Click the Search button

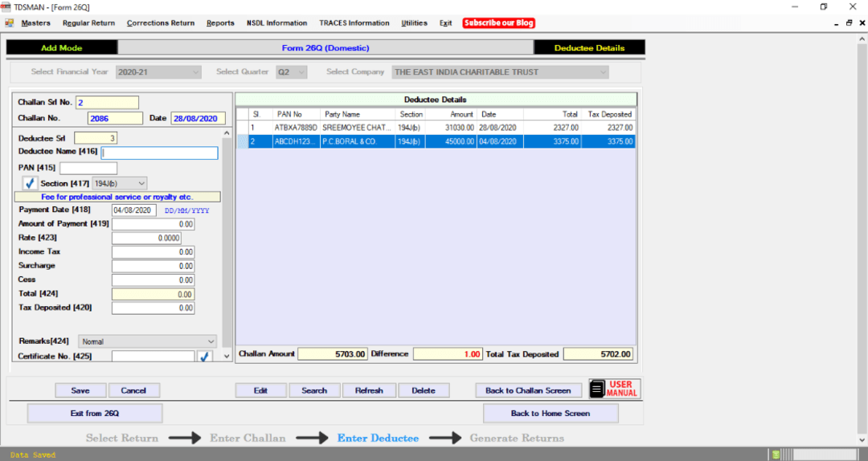pyautogui.click(x=314, y=390)
